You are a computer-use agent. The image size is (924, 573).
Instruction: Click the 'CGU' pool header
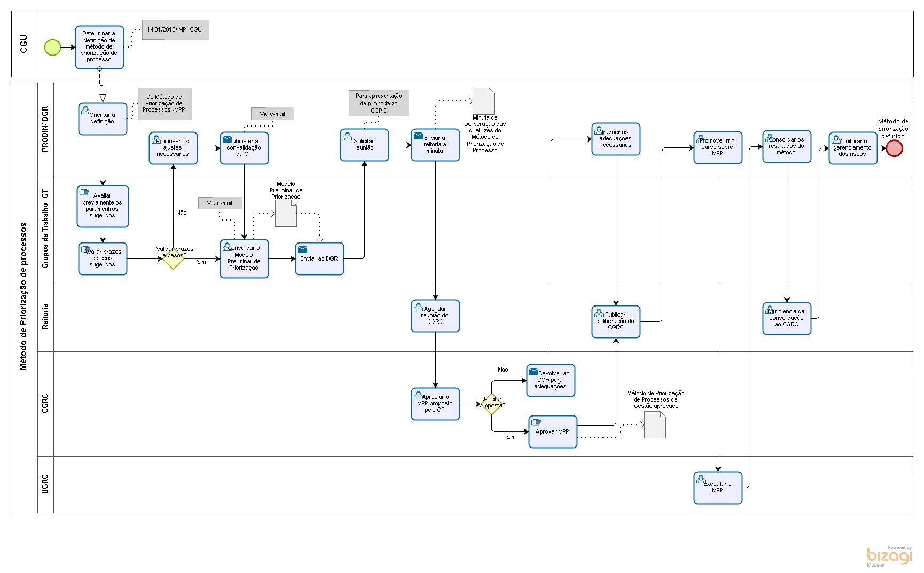(24, 44)
